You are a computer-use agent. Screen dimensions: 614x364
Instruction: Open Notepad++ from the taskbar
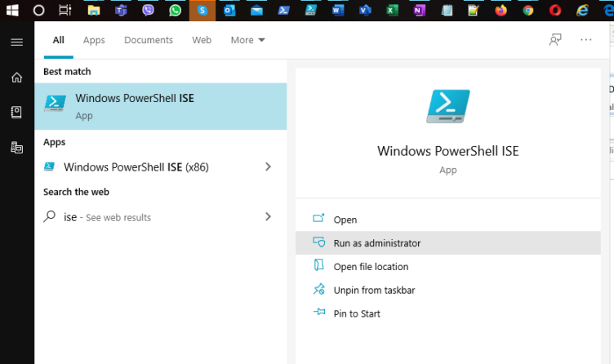click(x=474, y=11)
